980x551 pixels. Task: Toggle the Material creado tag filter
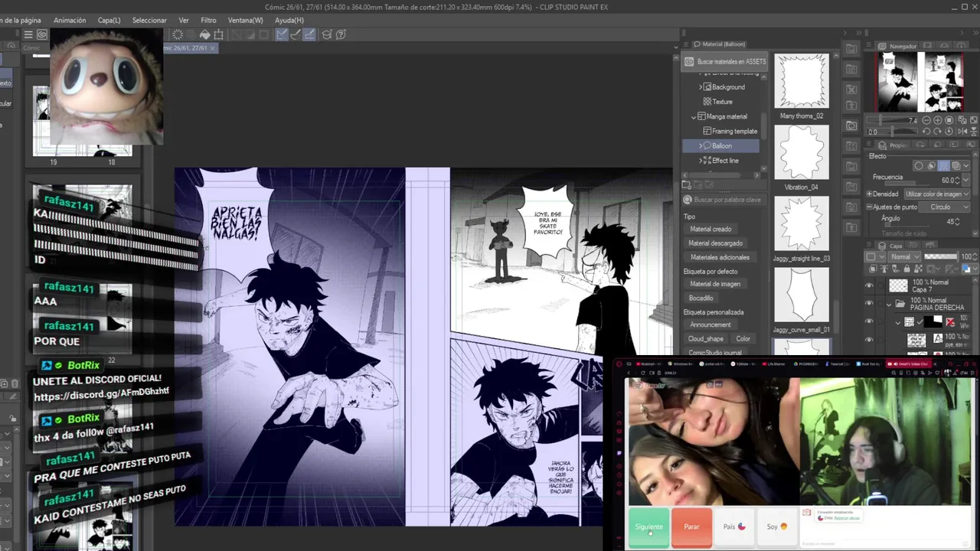click(710, 229)
